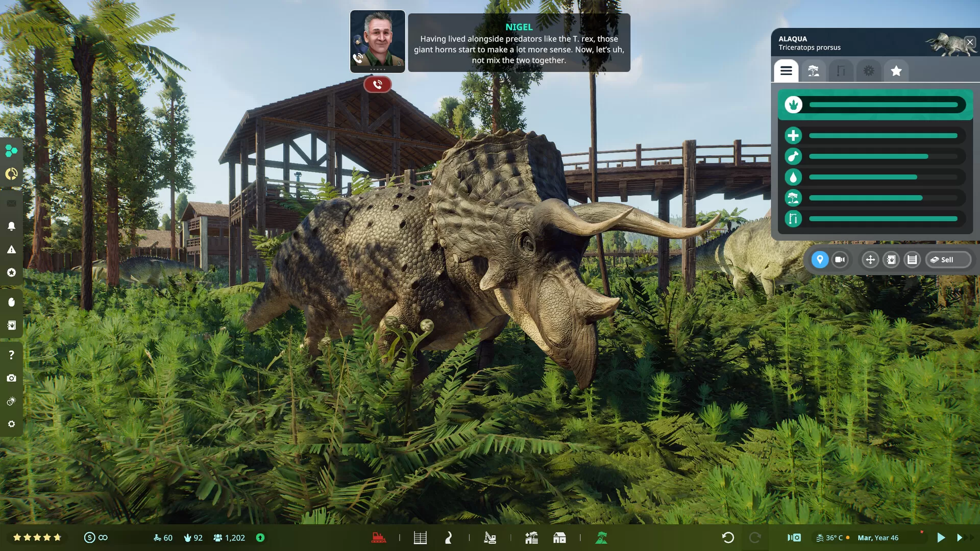Toggle the time-of-day display icon
The height and width of the screenshot is (551, 980).
click(11, 402)
